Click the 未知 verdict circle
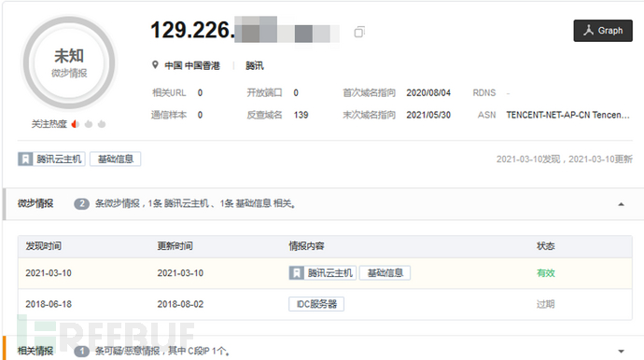644x360 pixels. click(69, 62)
